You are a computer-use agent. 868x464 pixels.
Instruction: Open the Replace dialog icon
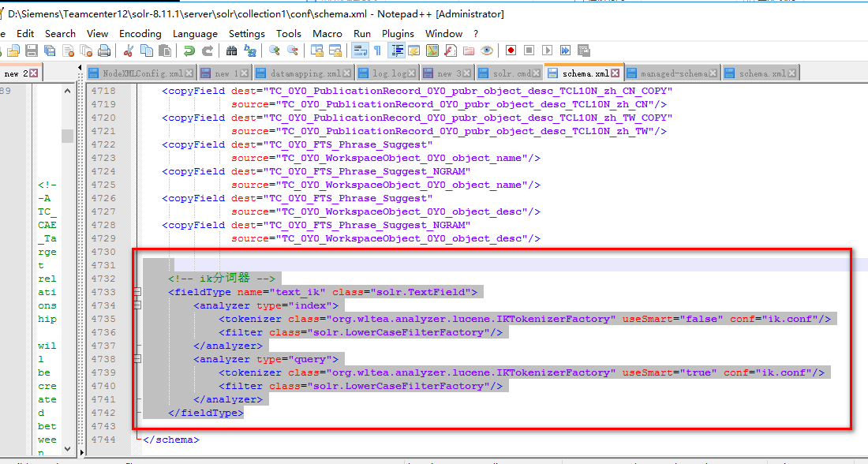tap(250, 51)
